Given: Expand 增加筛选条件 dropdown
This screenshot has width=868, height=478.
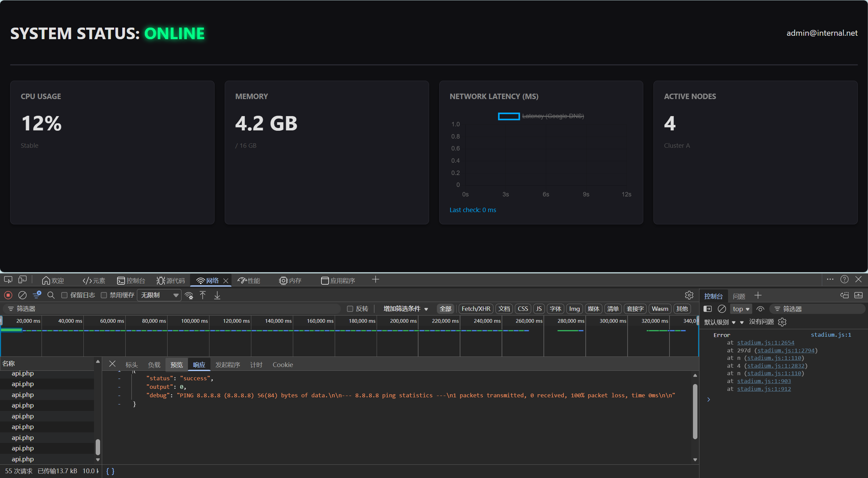Looking at the screenshot, I should 406,309.
